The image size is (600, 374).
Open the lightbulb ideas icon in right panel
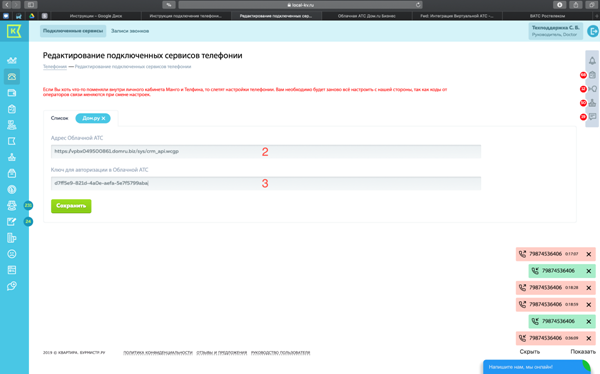pos(592,89)
